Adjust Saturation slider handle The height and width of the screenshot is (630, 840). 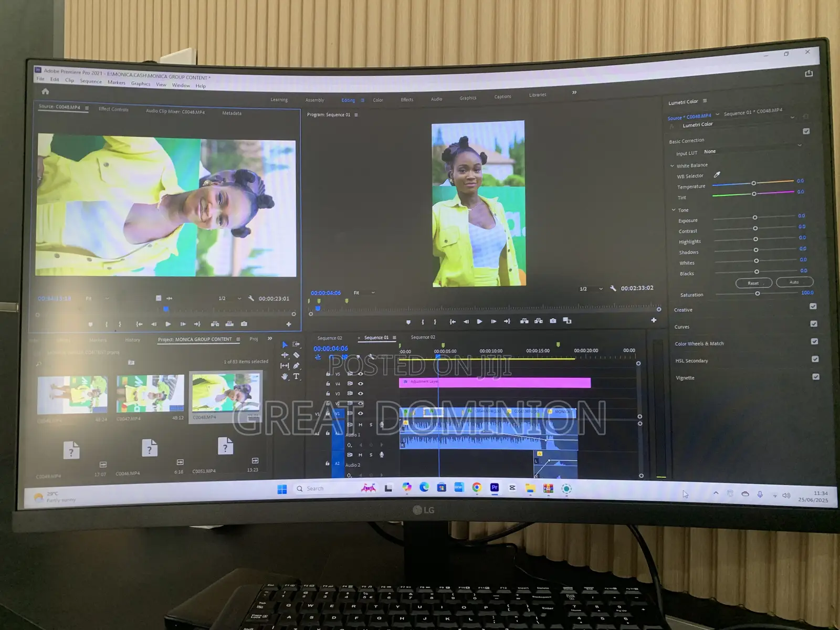click(758, 293)
